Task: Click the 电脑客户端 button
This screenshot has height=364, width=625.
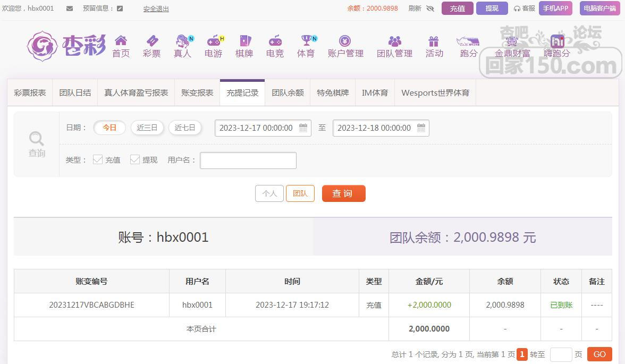Action: (600, 9)
